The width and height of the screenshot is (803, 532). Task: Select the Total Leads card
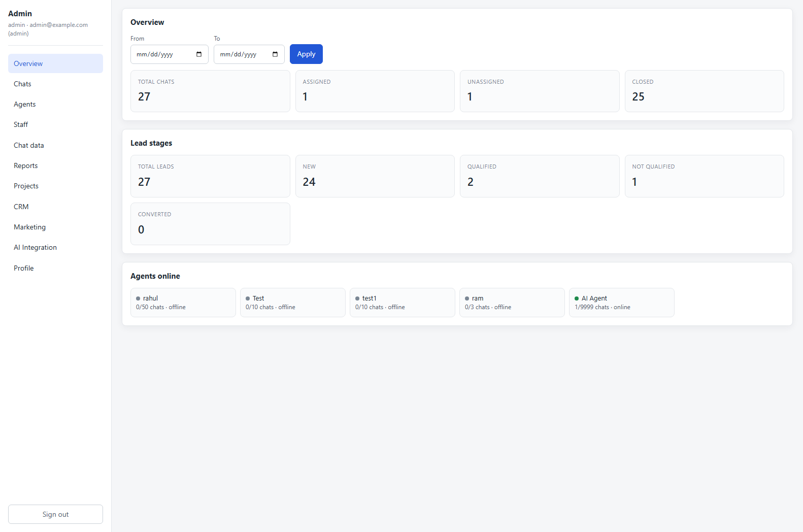210,176
